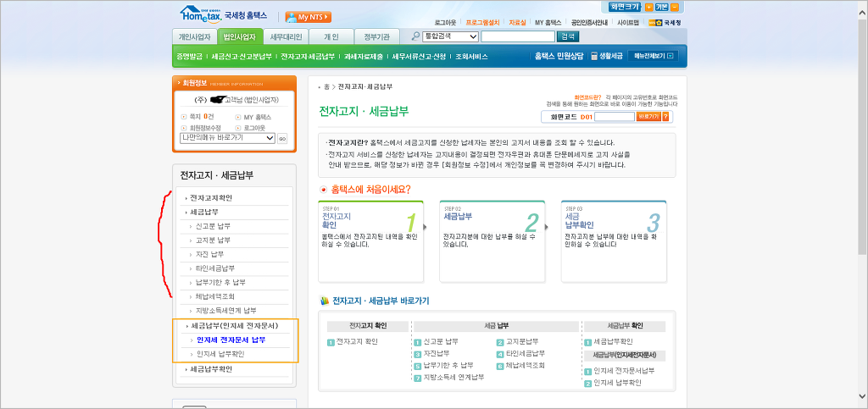The image size is (868, 409).
Task: Open 전자고지·세금납부 menu in green bar
Action: (x=307, y=57)
